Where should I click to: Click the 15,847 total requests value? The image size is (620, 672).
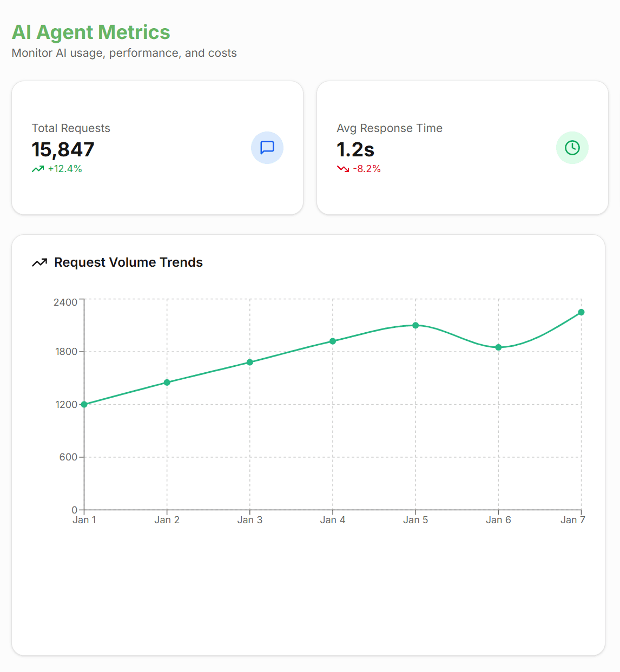[63, 150]
